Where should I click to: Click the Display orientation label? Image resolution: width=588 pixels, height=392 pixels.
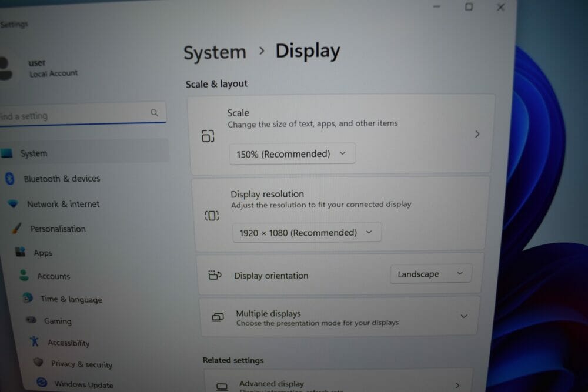271,276
